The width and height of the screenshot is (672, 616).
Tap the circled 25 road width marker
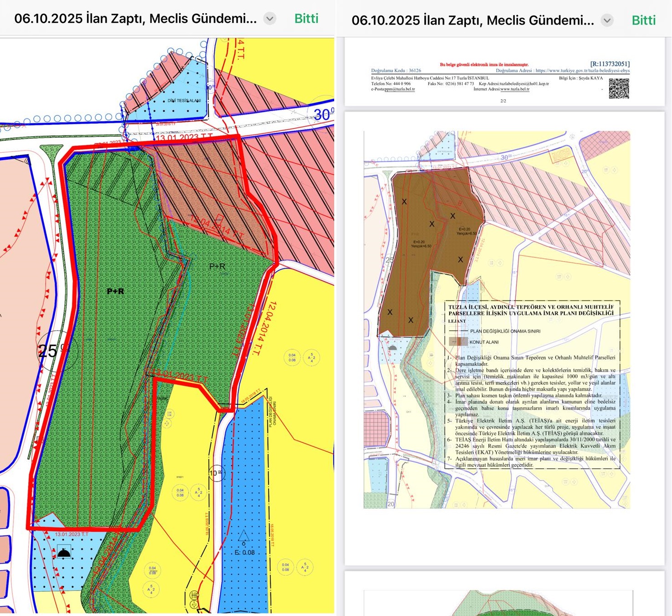point(49,351)
